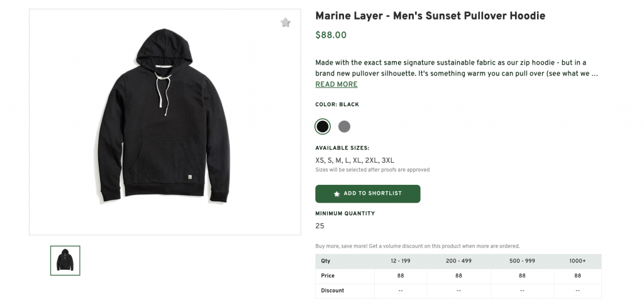Click the 1000+ quantity column header
The width and height of the screenshot is (644, 305).
577,261
